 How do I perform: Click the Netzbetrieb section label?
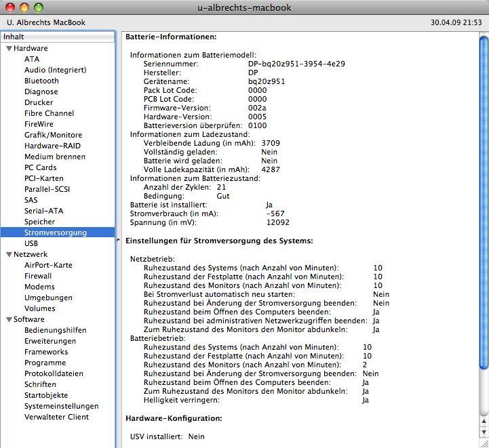point(153,259)
